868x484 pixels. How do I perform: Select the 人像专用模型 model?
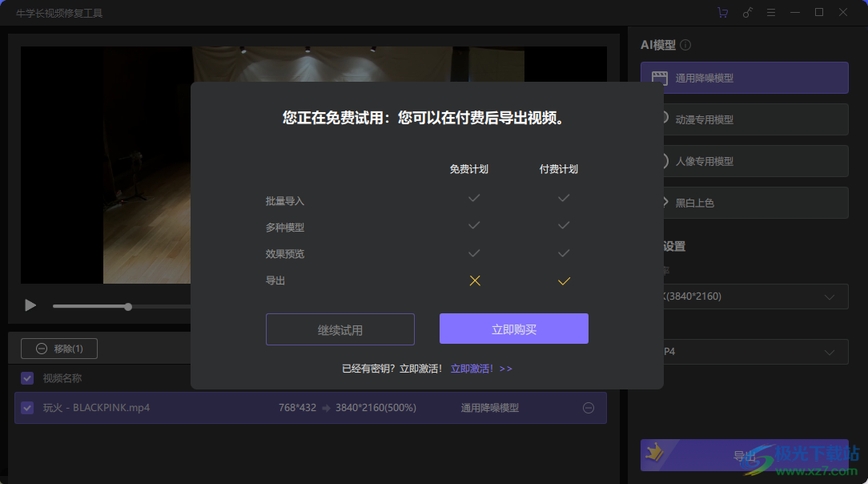click(743, 160)
